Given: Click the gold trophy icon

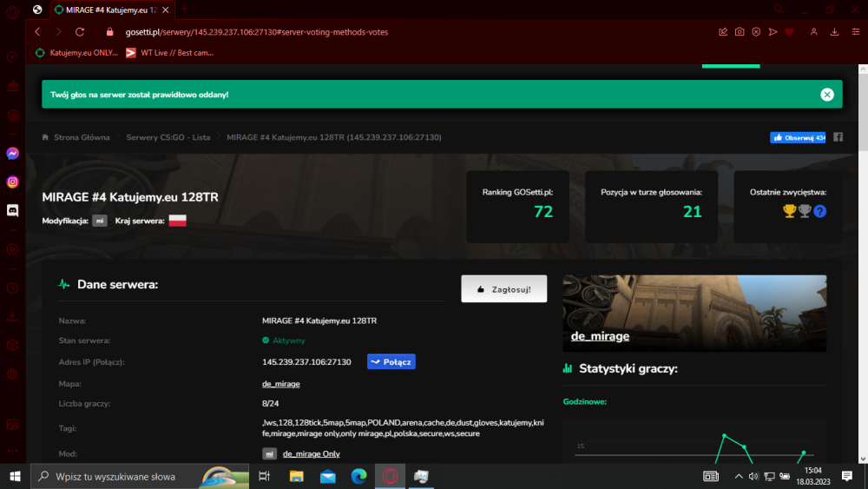Looking at the screenshot, I should 789,211.
